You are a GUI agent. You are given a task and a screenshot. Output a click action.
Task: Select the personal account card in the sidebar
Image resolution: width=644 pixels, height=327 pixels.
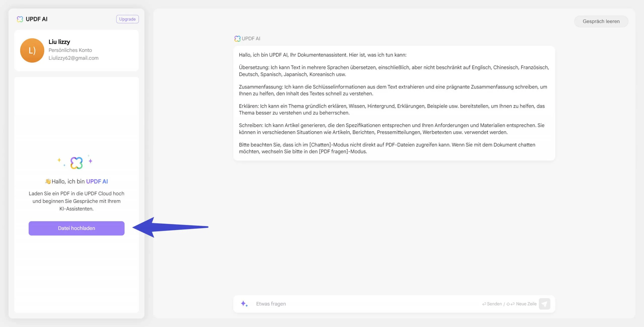(76, 50)
